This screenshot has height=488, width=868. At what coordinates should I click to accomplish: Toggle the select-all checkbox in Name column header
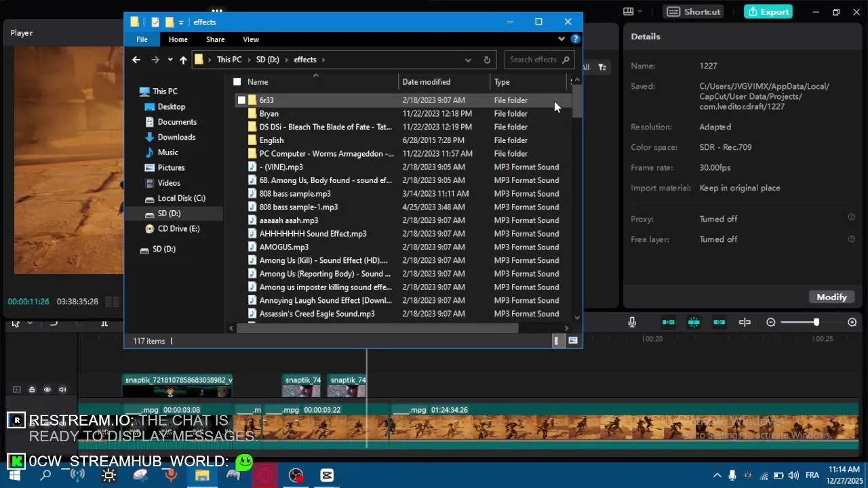[x=237, y=82]
